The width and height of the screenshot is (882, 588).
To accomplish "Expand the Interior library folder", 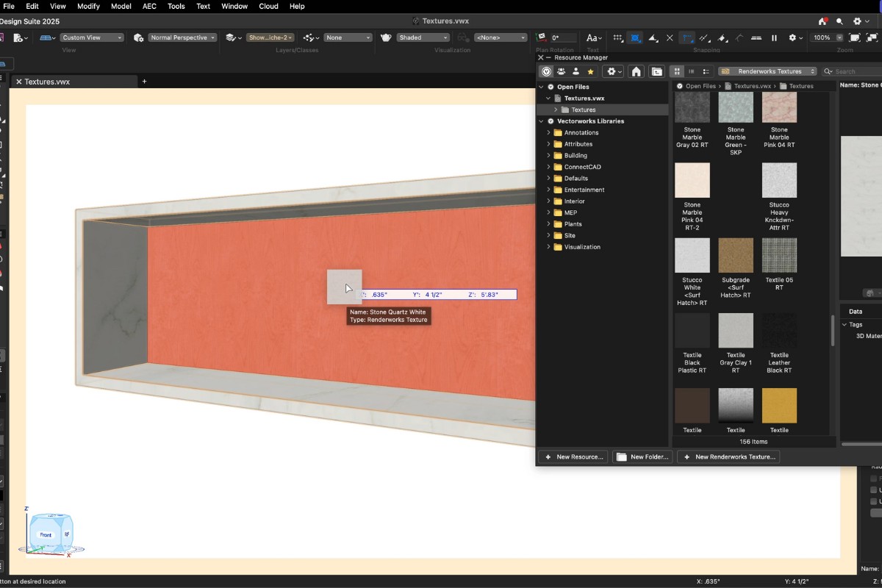I will coord(548,201).
